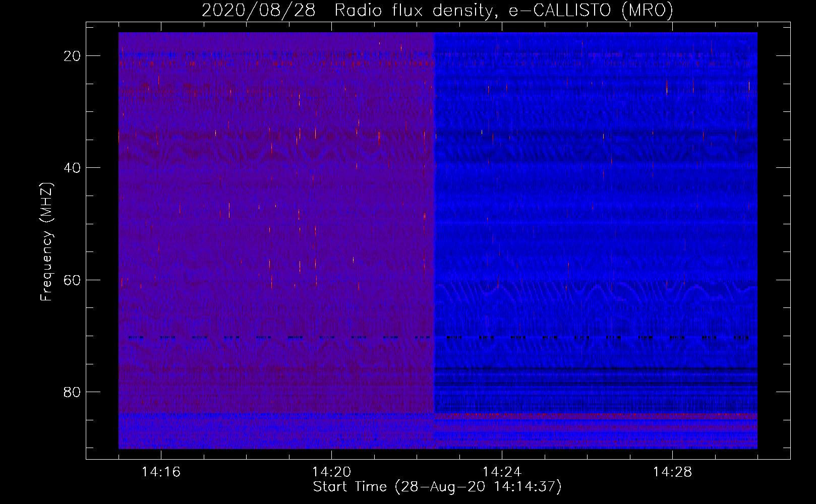Select the 'Frequency (MHZ)' y-axis label

(46, 241)
